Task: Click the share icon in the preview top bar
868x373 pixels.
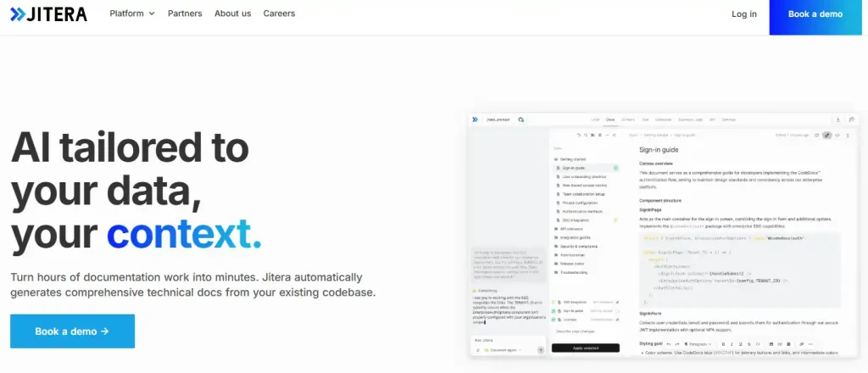Action: click(x=852, y=120)
